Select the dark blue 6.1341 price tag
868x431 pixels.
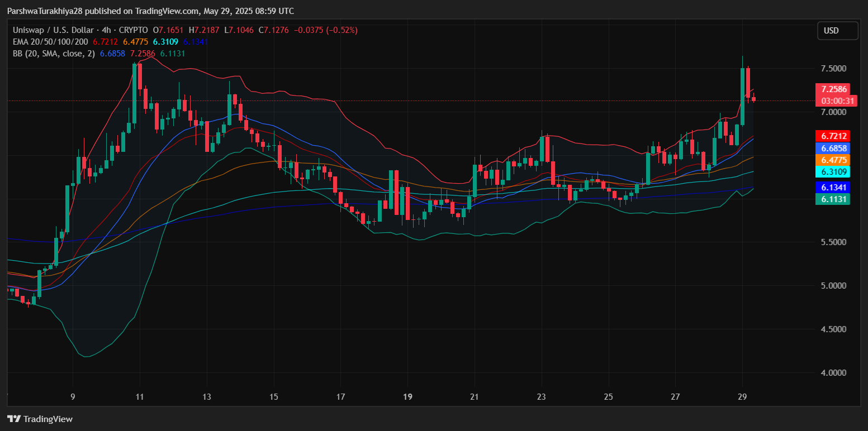(833, 188)
